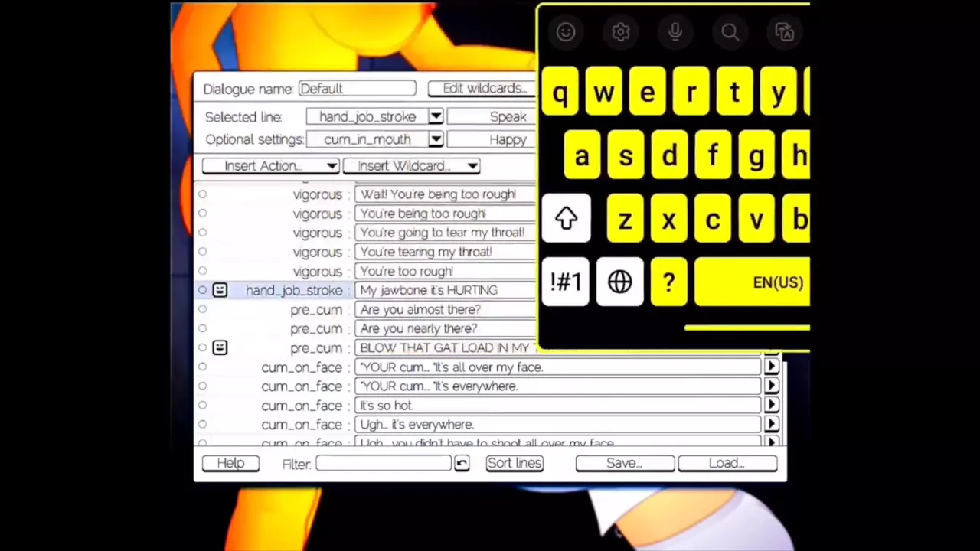Open keyboard settings via the gear icon
The height and width of the screenshot is (551, 980).
pyautogui.click(x=620, y=32)
